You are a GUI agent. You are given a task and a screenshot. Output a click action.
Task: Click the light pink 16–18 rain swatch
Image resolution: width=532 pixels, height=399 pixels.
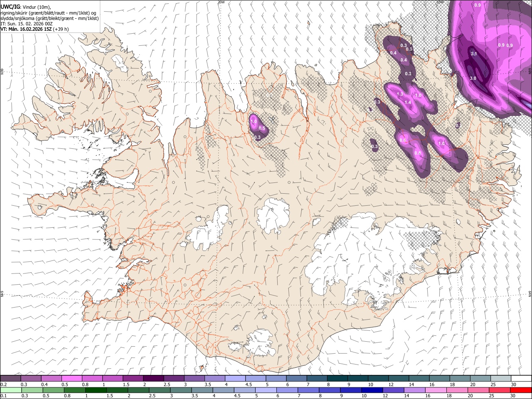pyautogui.click(x=436, y=390)
